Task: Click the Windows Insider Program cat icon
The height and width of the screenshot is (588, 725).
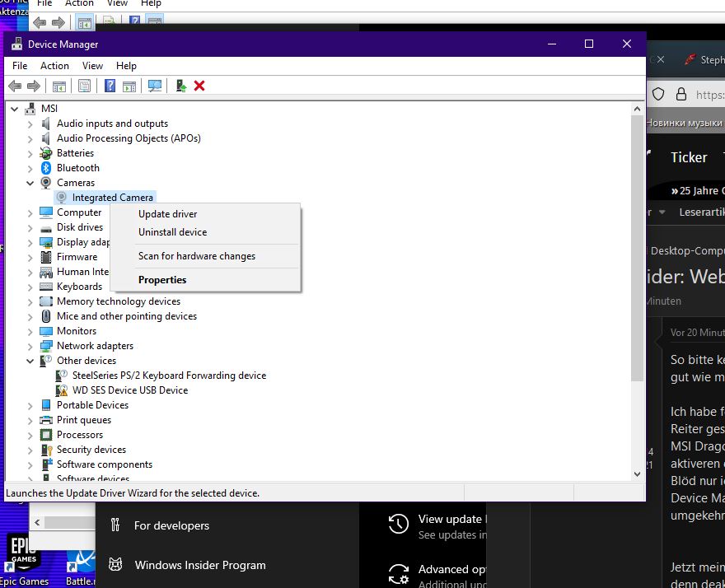Action: [115, 564]
